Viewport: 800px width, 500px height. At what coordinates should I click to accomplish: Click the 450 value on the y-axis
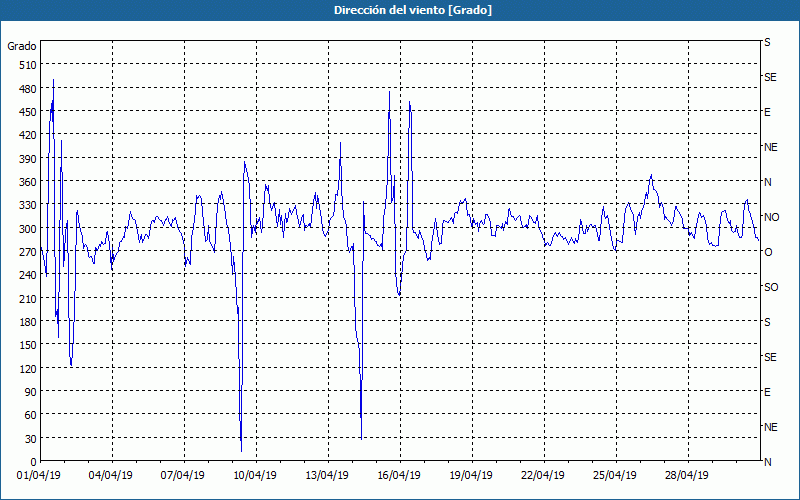28,112
